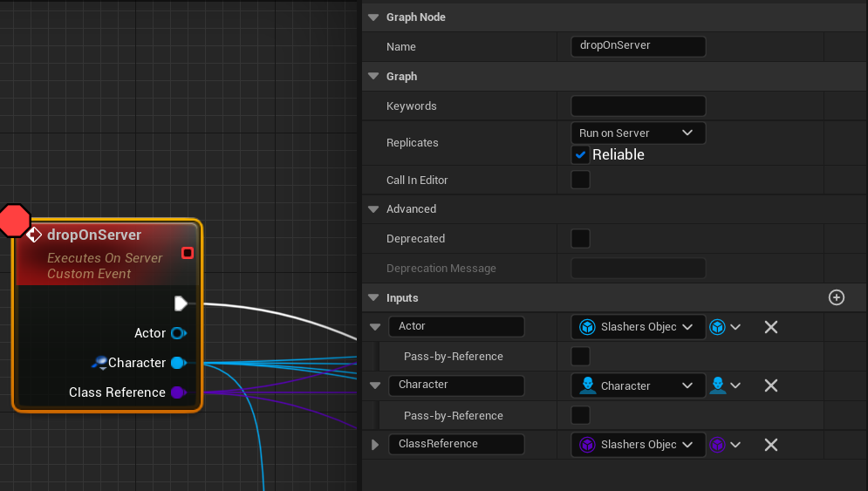Image resolution: width=868 pixels, height=491 pixels.
Task: Click the ClassReference input name field
Action: (457, 444)
